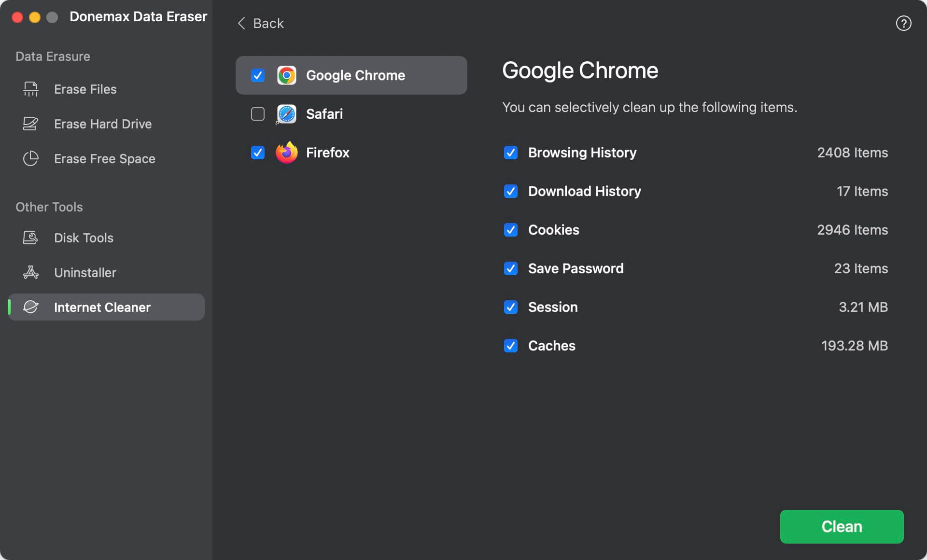
Task: Click the Download History label
Action: point(585,191)
